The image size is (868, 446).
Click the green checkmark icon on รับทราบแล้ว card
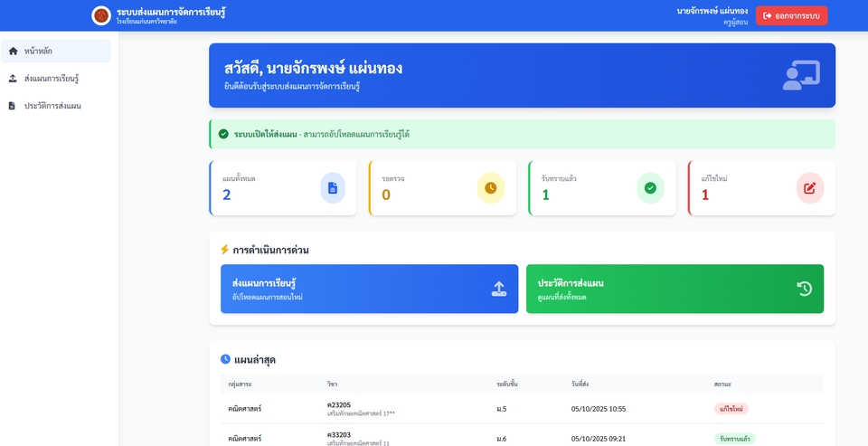coord(650,188)
